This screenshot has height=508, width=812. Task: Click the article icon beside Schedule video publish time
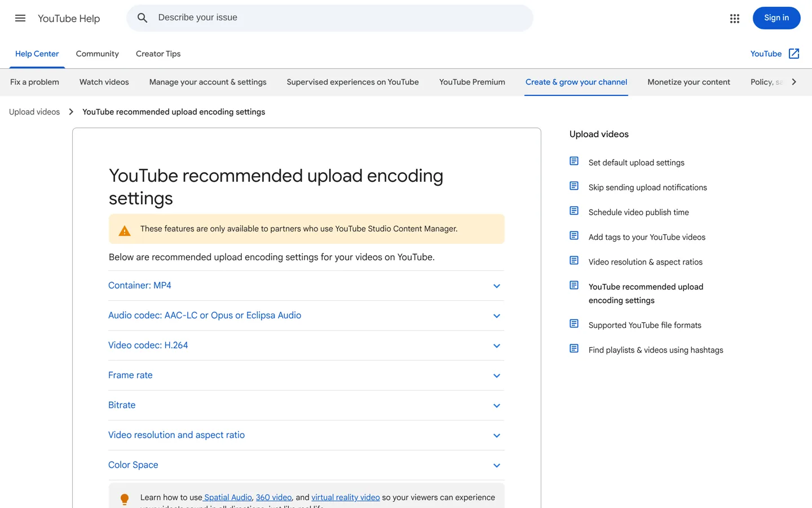point(574,211)
